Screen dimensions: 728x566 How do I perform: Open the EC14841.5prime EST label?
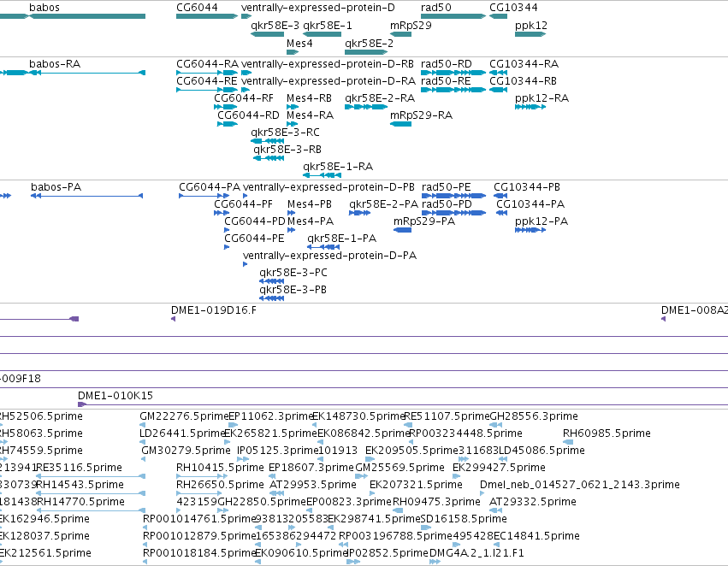[x=536, y=536]
